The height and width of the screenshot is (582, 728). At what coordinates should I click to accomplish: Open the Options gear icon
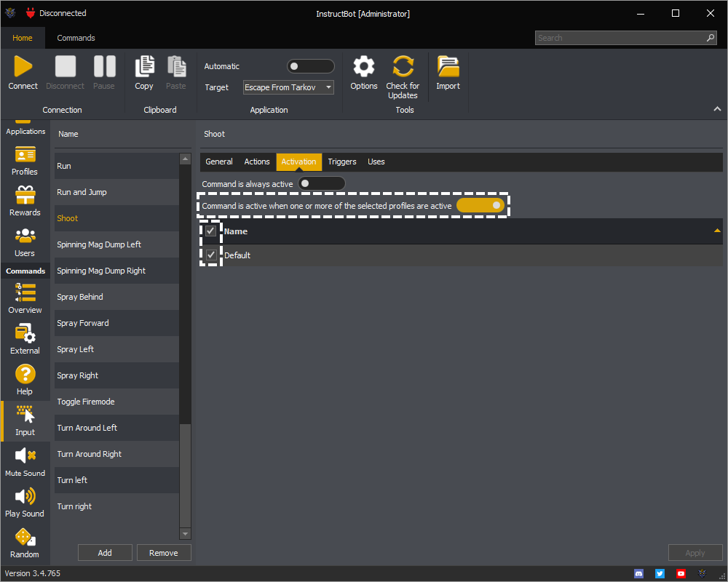coord(363,66)
